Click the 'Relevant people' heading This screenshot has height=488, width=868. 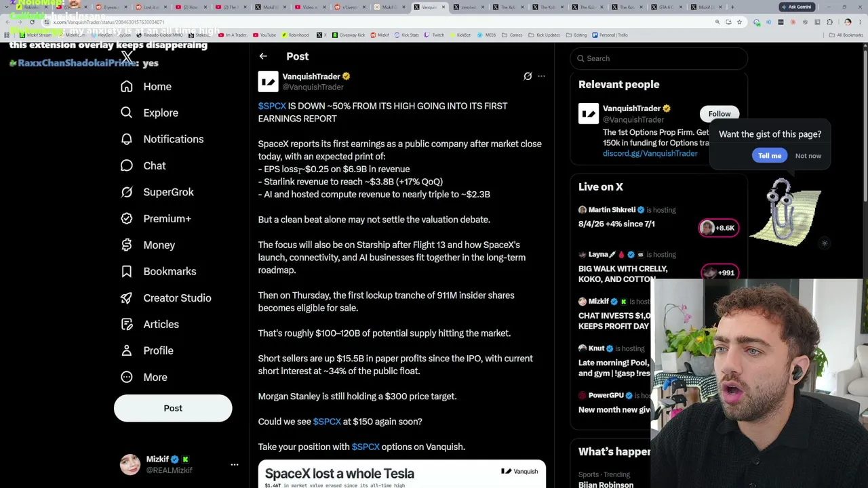618,85
